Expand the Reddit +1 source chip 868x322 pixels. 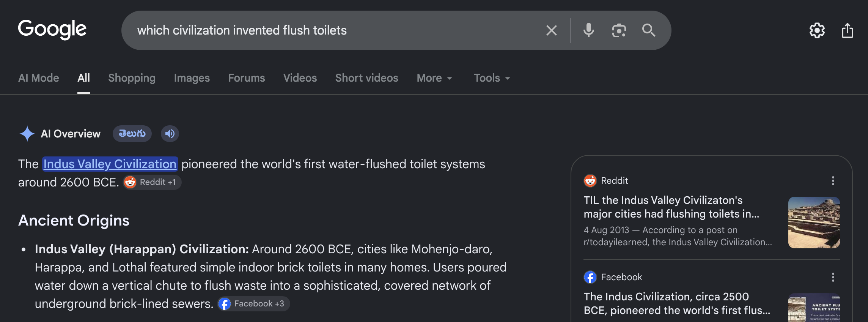click(152, 182)
